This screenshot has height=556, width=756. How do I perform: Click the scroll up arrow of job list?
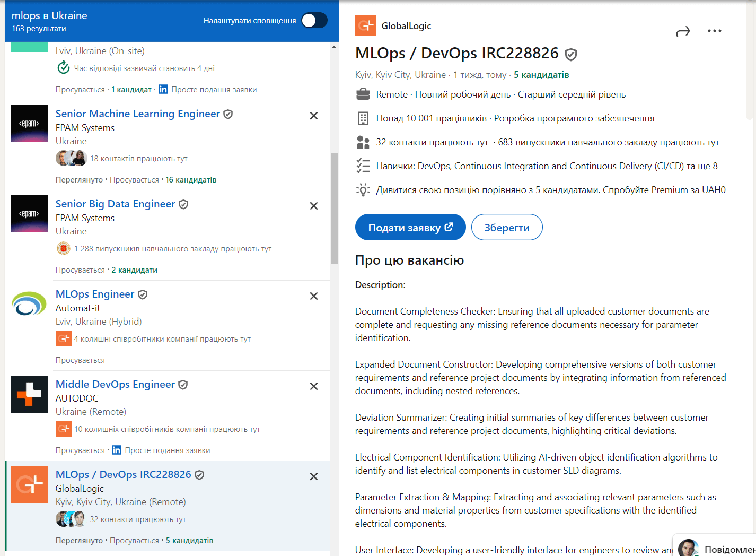click(334, 47)
